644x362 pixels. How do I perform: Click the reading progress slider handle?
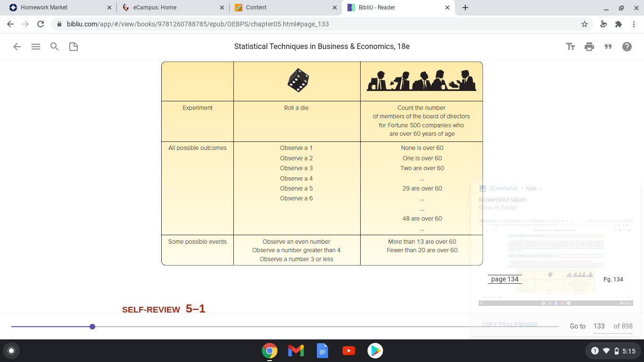92,327
